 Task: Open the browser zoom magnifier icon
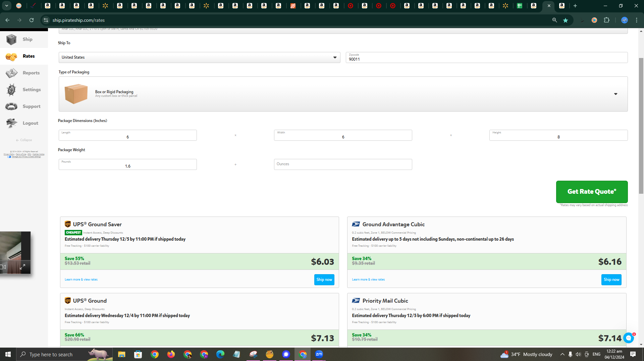point(555,20)
